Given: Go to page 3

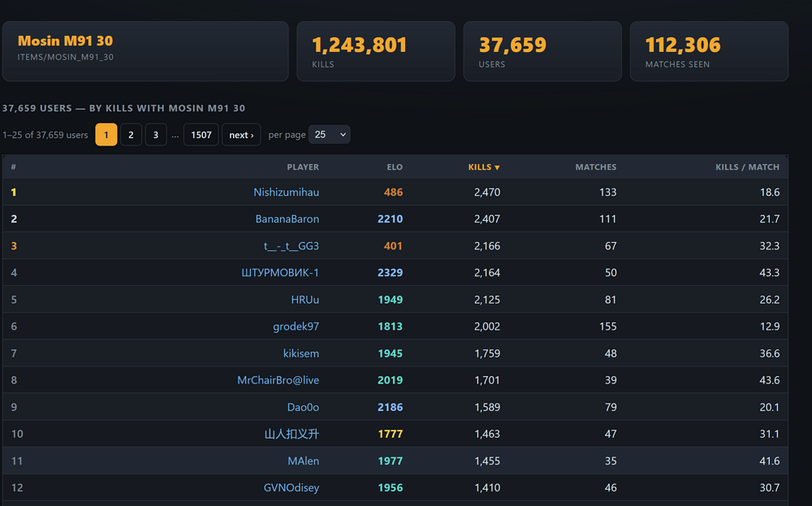Looking at the screenshot, I should [x=156, y=135].
